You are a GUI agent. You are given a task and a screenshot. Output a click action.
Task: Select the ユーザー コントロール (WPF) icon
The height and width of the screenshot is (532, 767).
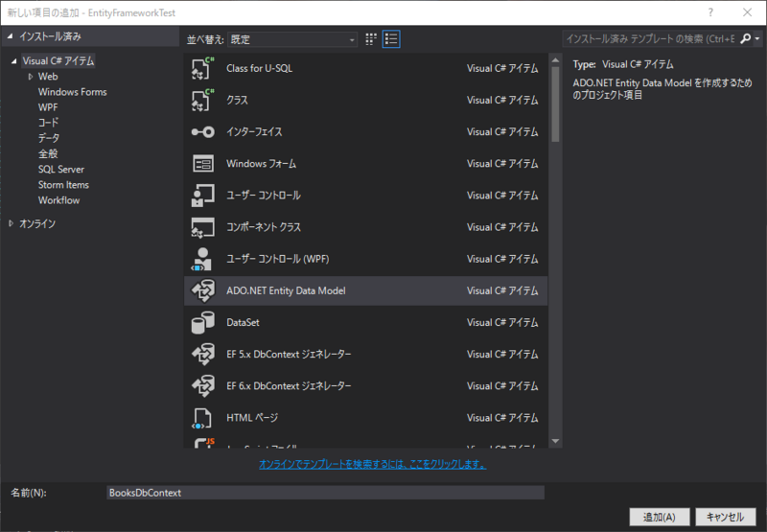(202, 259)
